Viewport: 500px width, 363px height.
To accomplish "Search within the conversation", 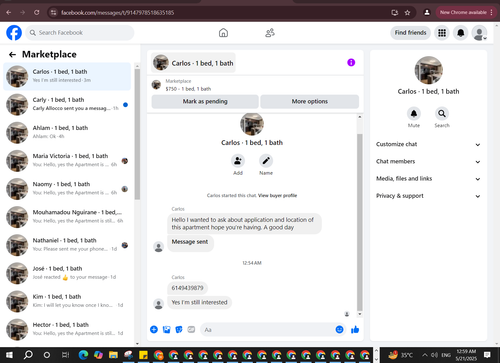I will [442, 114].
